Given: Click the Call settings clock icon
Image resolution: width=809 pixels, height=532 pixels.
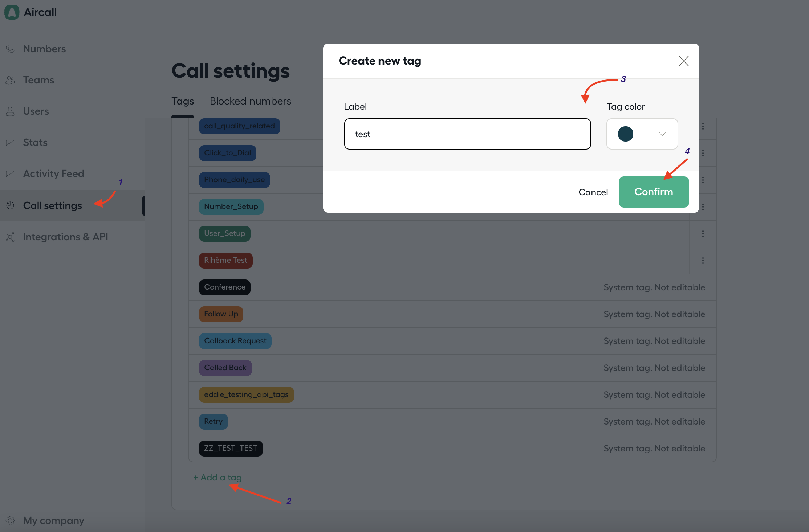Looking at the screenshot, I should [x=10, y=205].
